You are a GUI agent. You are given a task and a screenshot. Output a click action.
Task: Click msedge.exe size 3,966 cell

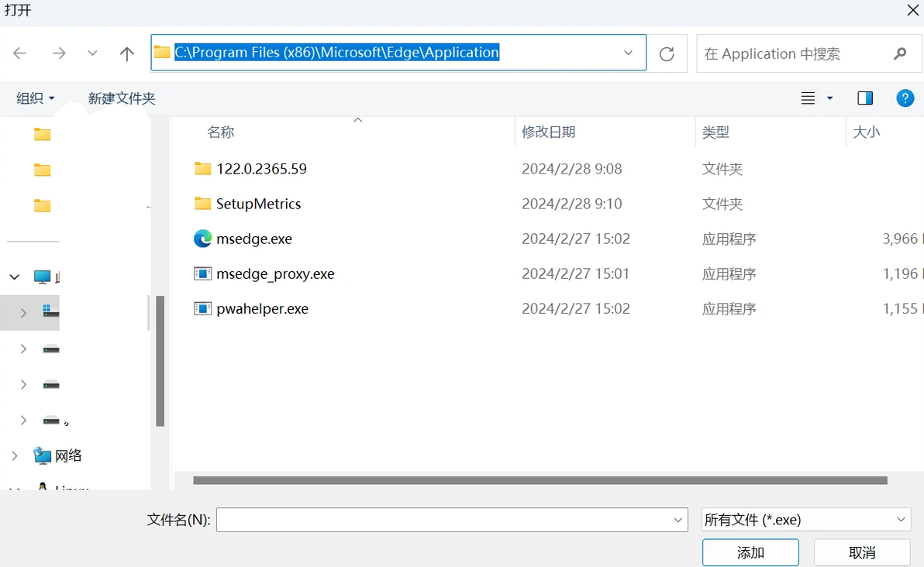point(900,239)
